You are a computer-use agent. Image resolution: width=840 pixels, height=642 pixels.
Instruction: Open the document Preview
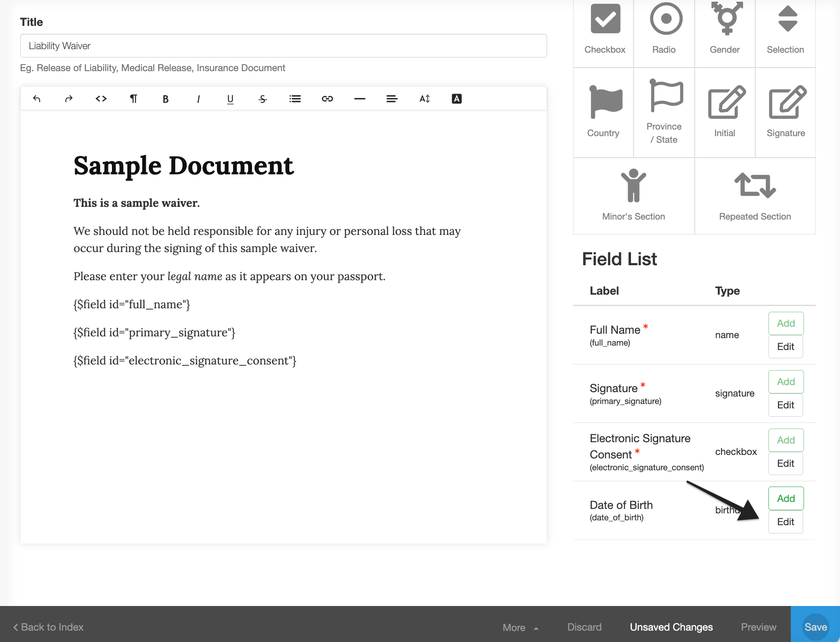pyautogui.click(x=758, y=627)
